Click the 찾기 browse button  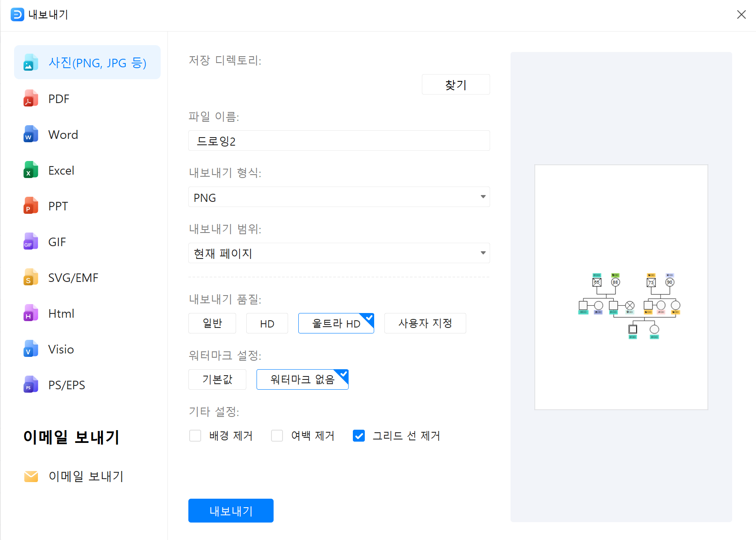click(x=456, y=84)
